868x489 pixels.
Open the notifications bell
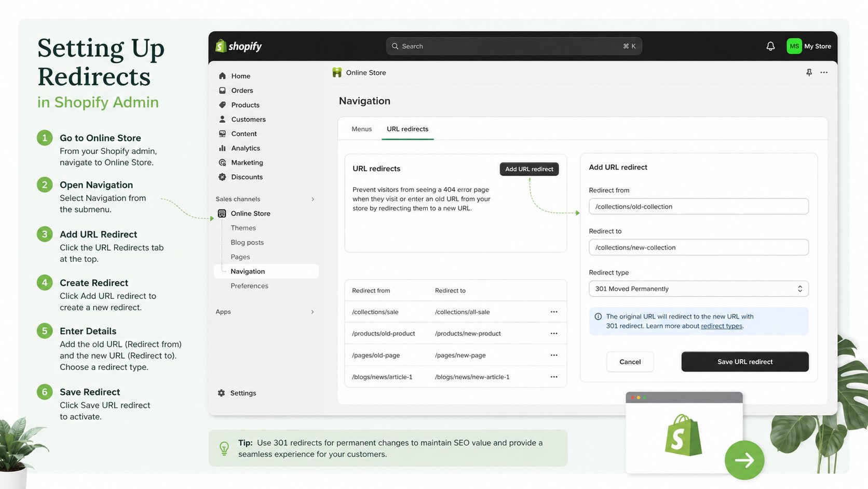(770, 46)
